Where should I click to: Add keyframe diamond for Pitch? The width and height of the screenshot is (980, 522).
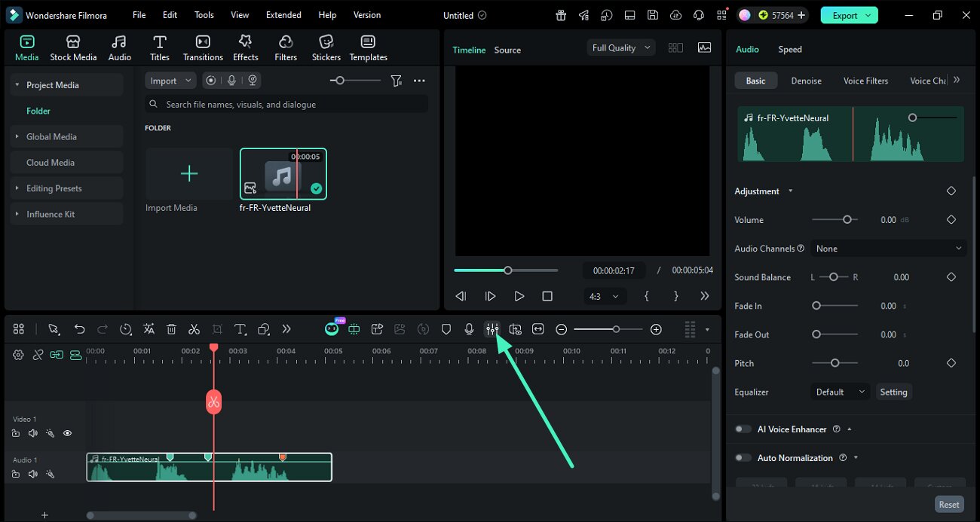pyautogui.click(x=951, y=363)
